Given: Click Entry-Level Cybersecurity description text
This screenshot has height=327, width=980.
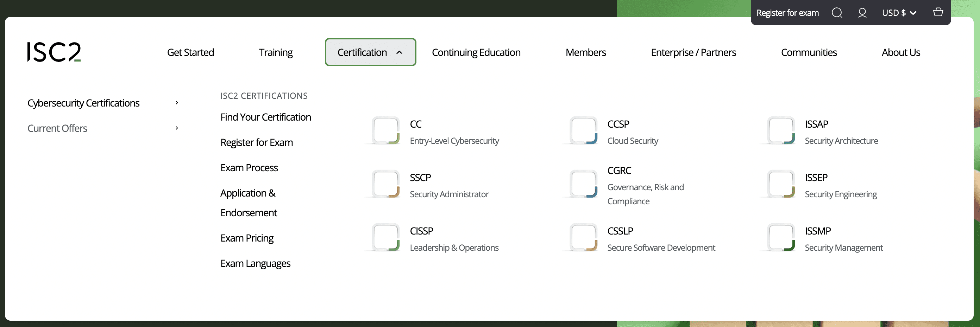Looking at the screenshot, I should pyautogui.click(x=454, y=141).
